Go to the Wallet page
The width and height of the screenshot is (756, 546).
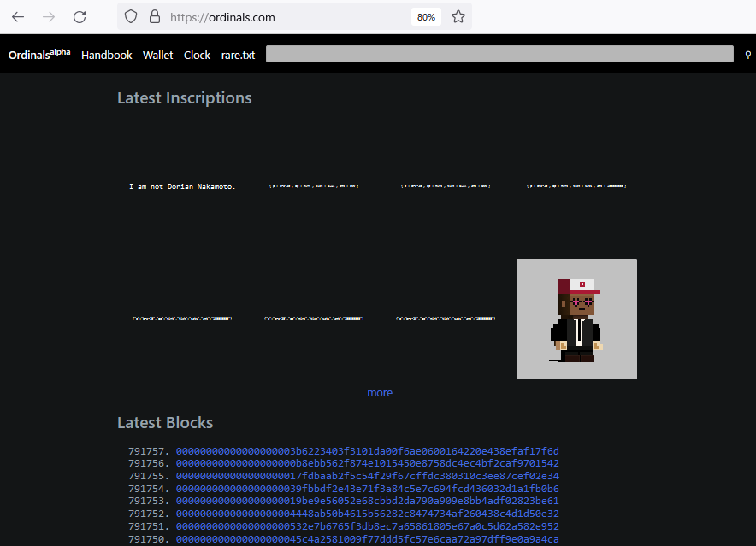pyautogui.click(x=158, y=55)
